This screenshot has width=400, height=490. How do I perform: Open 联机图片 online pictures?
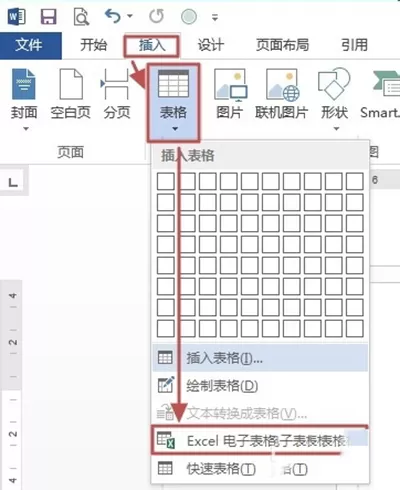282,94
